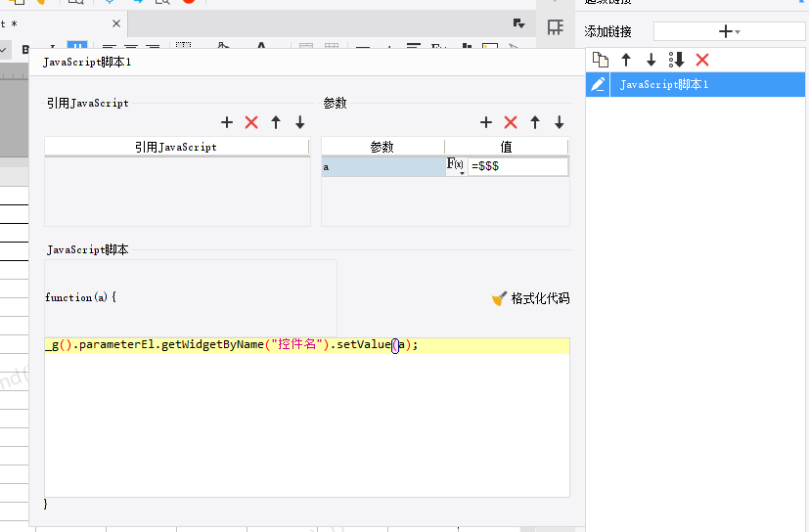Open 添加链接 plus dropdown
Screen dimensions: 809x532
point(729,31)
